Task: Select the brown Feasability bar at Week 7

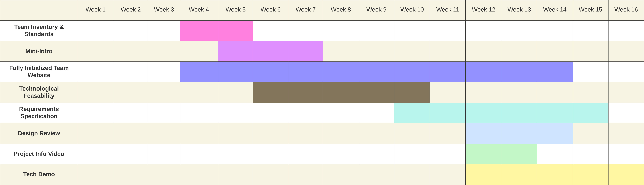Action: [x=305, y=92]
